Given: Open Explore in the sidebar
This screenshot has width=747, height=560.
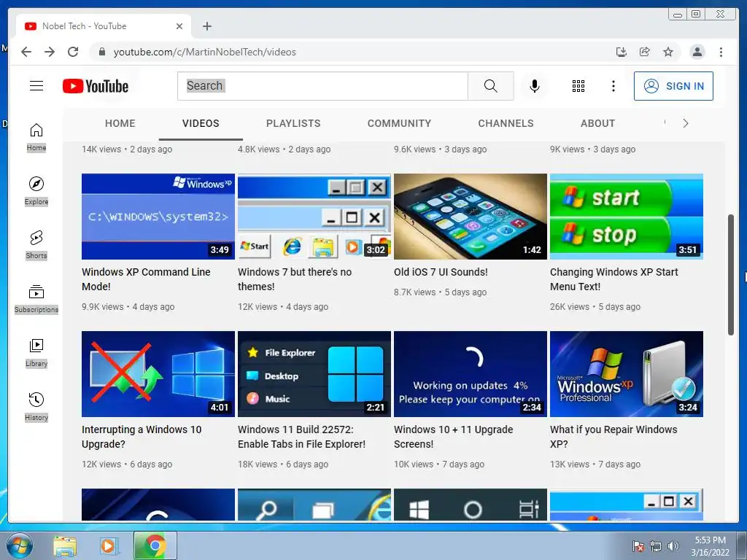Looking at the screenshot, I should pos(36,191).
